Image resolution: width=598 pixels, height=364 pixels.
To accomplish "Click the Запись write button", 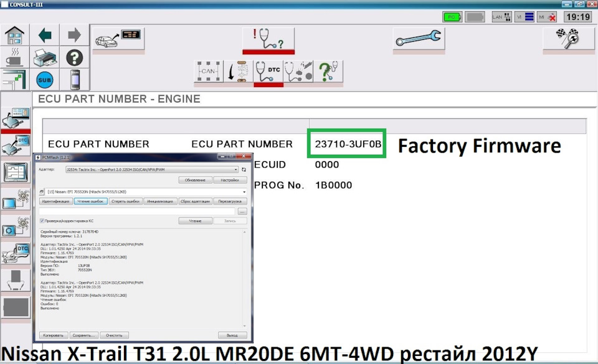I will point(230,221).
